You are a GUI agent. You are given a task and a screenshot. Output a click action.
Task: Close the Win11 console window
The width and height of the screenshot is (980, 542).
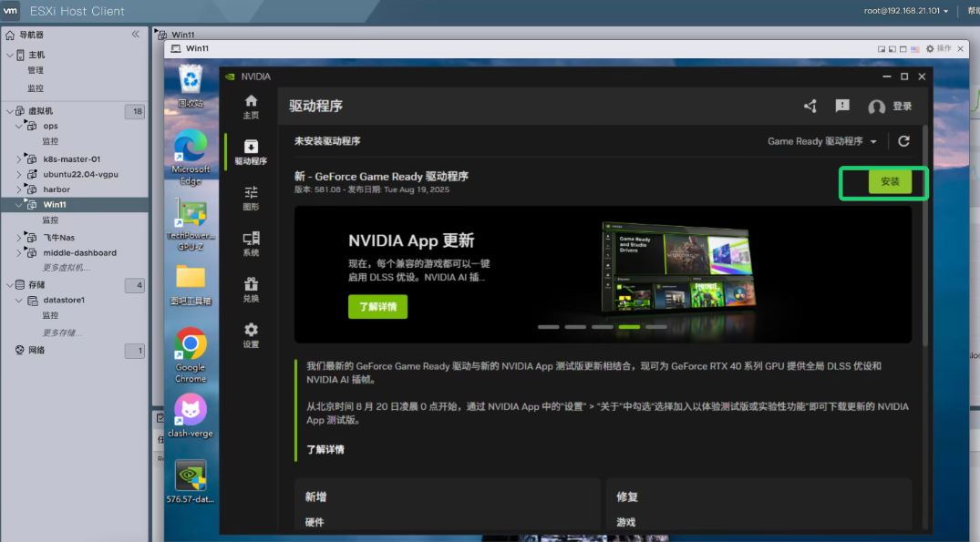[961, 48]
